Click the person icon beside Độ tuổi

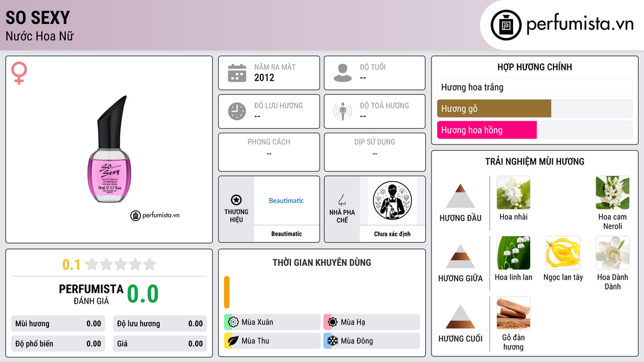(343, 73)
